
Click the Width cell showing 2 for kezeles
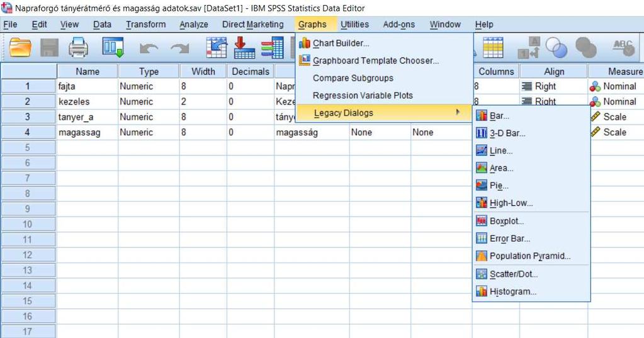(203, 101)
